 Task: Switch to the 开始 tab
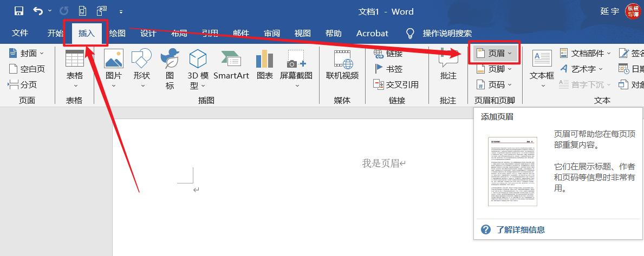(55, 34)
